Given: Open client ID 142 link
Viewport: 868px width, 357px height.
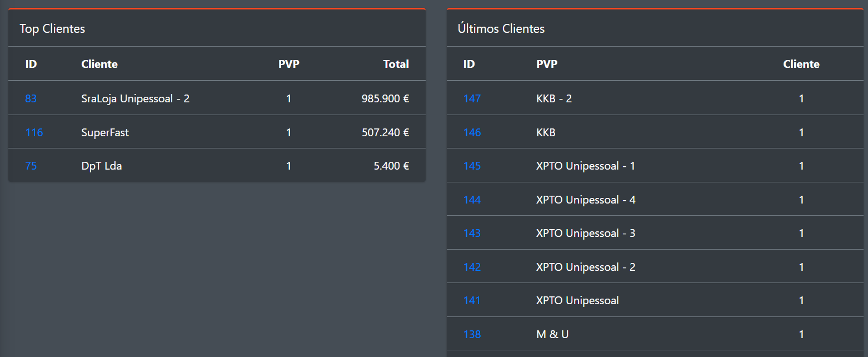Looking at the screenshot, I should click(x=472, y=267).
